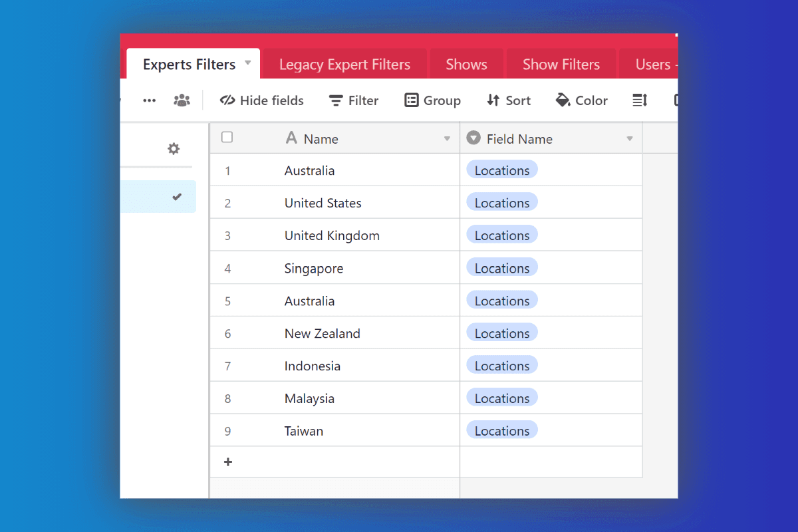The image size is (798, 532).
Task: Toggle the select all rows checkbox
Action: coord(227,138)
